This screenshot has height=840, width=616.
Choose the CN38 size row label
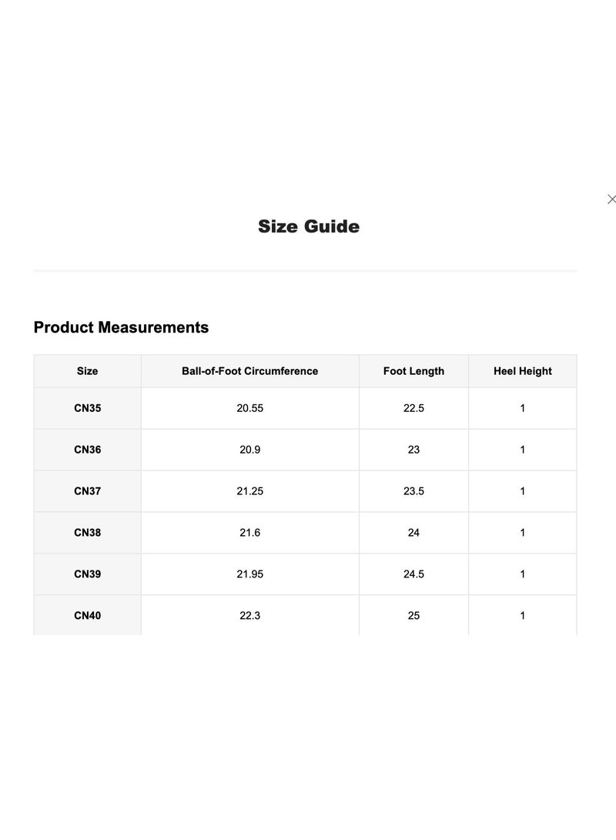tap(88, 533)
